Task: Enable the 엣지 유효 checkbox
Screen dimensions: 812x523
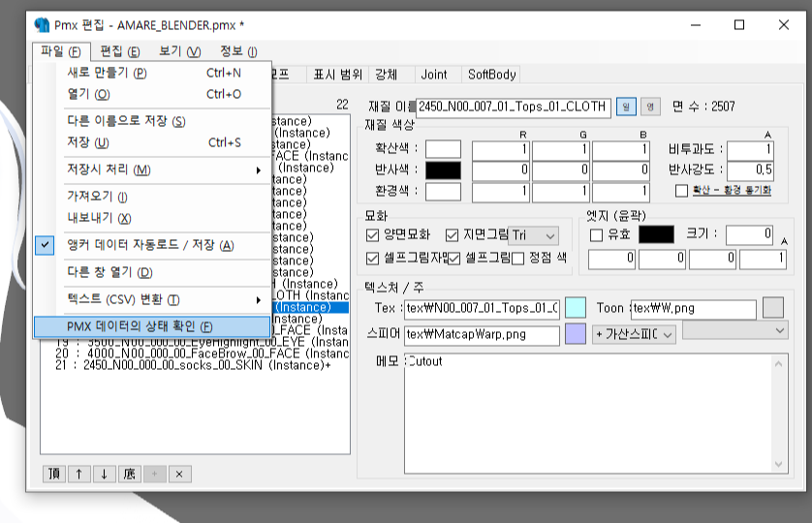Action: (x=597, y=235)
